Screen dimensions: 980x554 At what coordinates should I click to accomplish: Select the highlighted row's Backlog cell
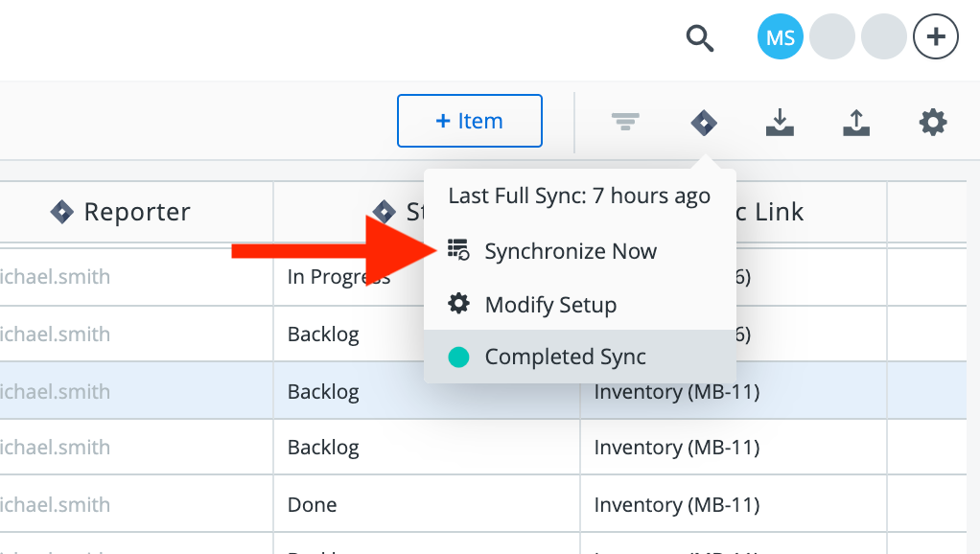pyautogui.click(x=323, y=391)
